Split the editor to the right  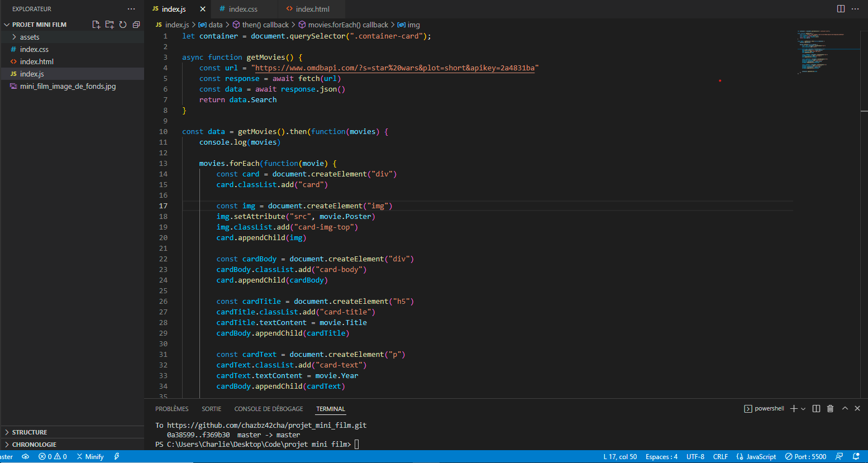(841, 9)
